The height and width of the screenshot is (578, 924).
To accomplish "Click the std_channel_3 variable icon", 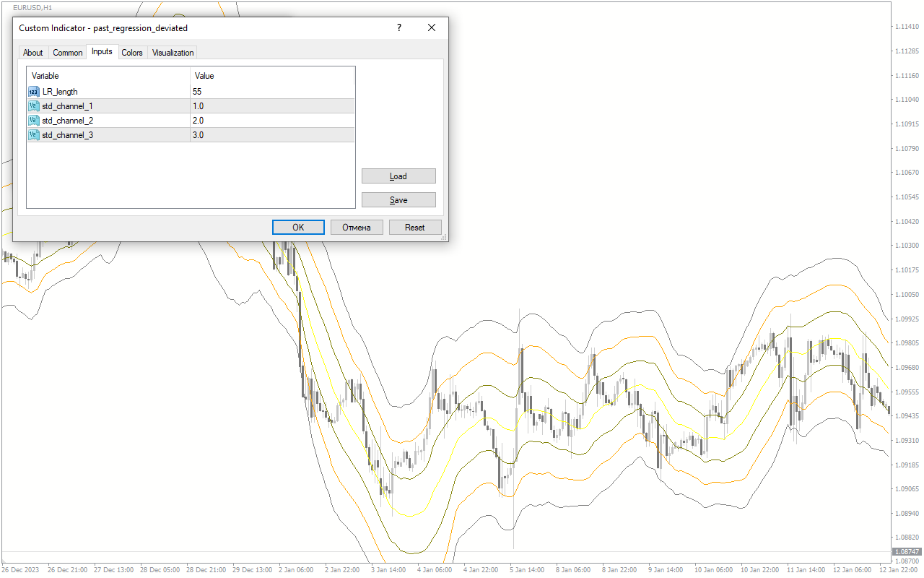I will pos(34,134).
